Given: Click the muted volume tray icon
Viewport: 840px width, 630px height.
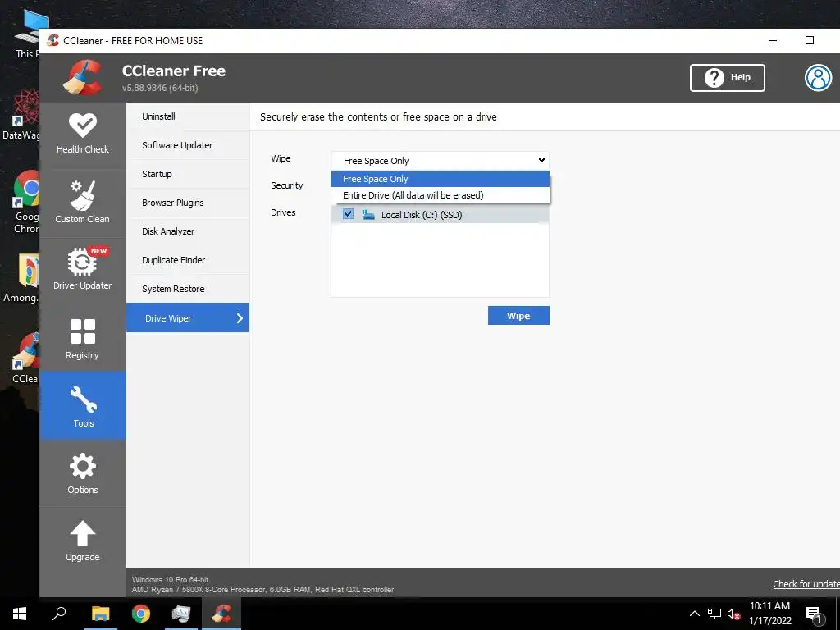Looking at the screenshot, I should [x=733, y=614].
